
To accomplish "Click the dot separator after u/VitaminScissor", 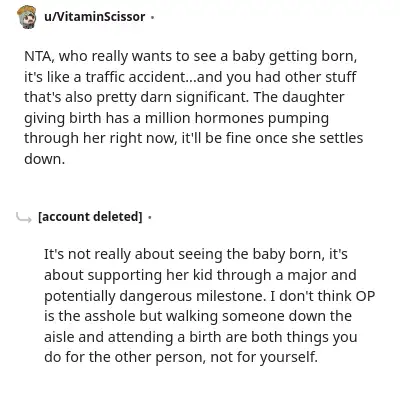I will click(152, 17).
